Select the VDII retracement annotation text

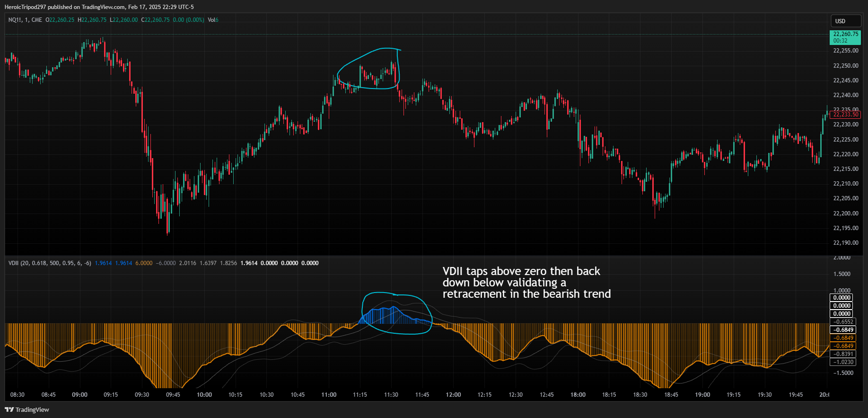[x=526, y=283]
